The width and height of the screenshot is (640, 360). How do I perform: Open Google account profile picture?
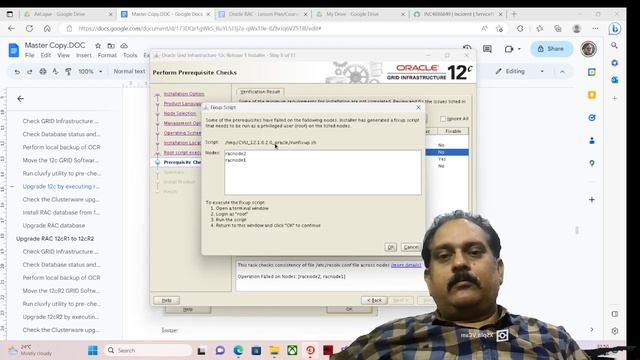coord(588,49)
